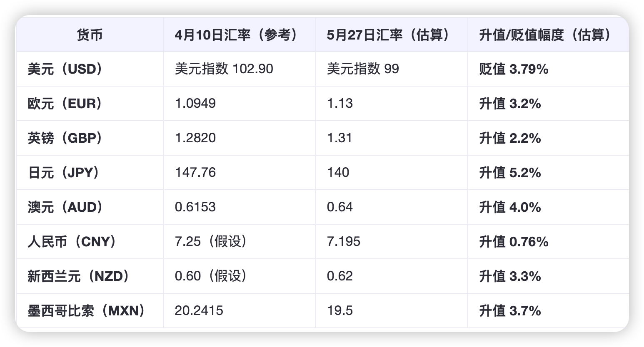Select the 墨西哥比索（MXN） currency cell
644x347 pixels.
(x=87, y=311)
